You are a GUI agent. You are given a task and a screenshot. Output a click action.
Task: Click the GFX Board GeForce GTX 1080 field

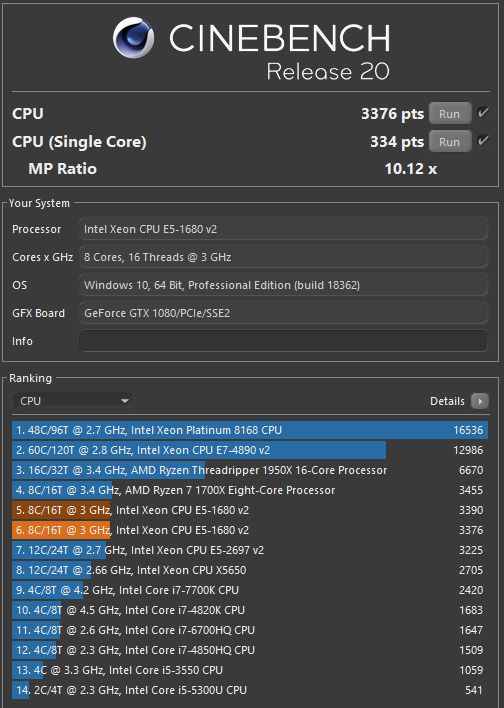coord(283,313)
